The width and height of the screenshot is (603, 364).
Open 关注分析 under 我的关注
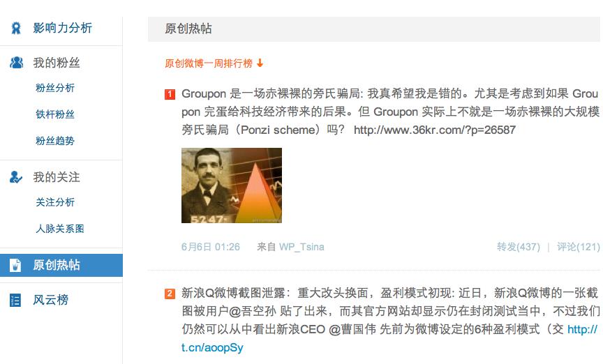pos(55,202)
